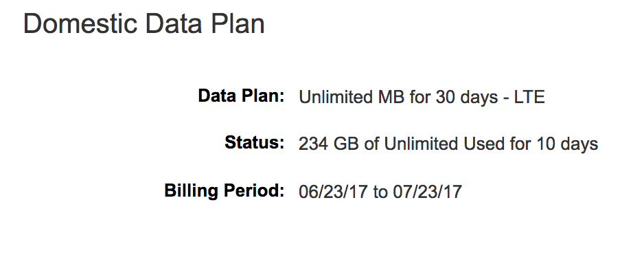644x253 pixels.
Task: Click the word Data in the page heading
Action: point(173,23)
